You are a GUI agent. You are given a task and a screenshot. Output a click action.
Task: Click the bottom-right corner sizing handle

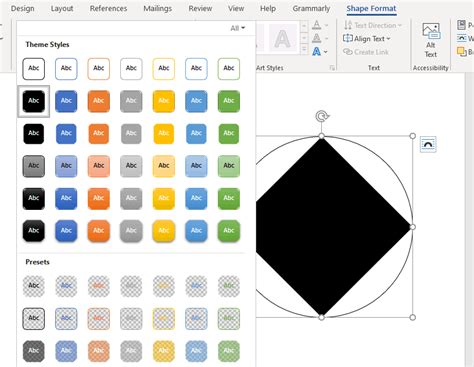coord(413,317)
